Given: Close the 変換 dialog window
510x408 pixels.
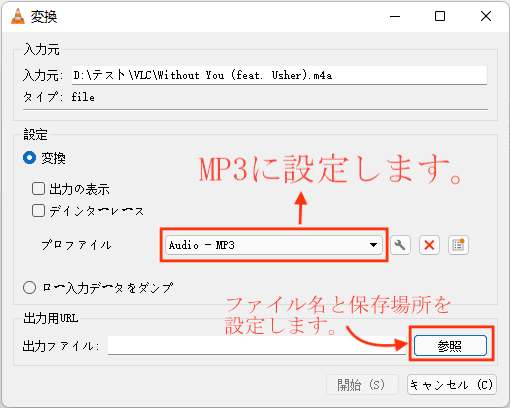Looking at the screenshot, I should (486, 16).
